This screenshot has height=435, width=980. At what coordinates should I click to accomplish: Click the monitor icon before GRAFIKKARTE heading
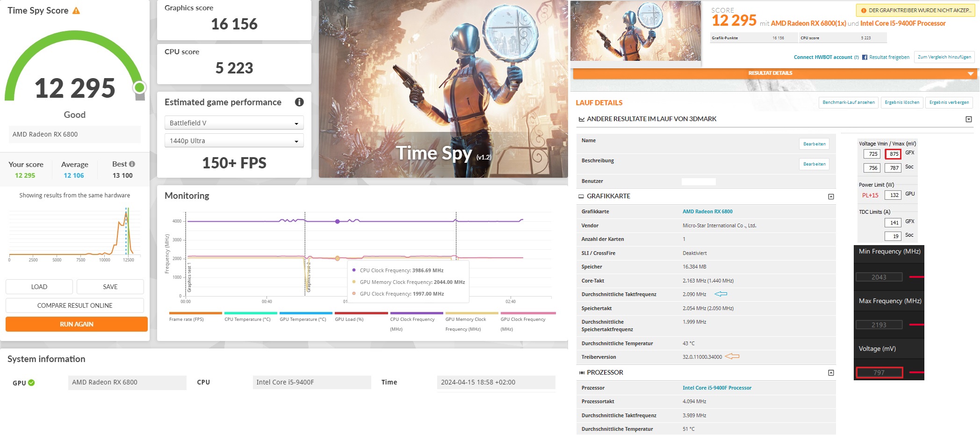pyautogui.click(x=581, y=196)
